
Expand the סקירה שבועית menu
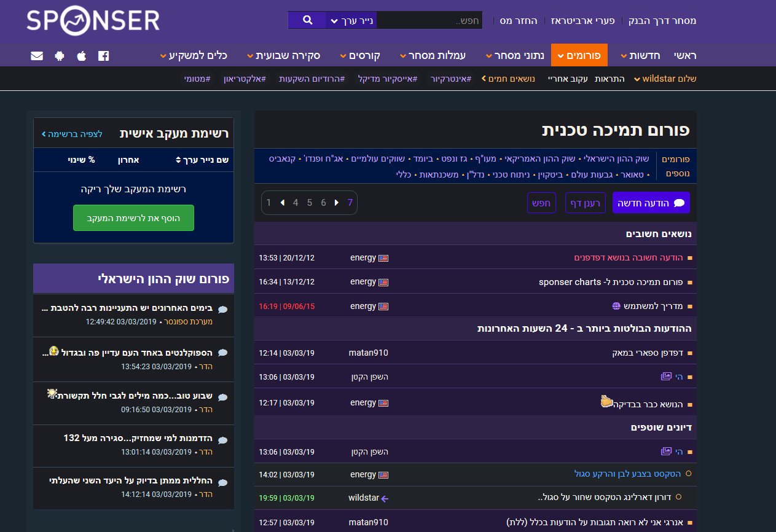[x=284, y=55]
